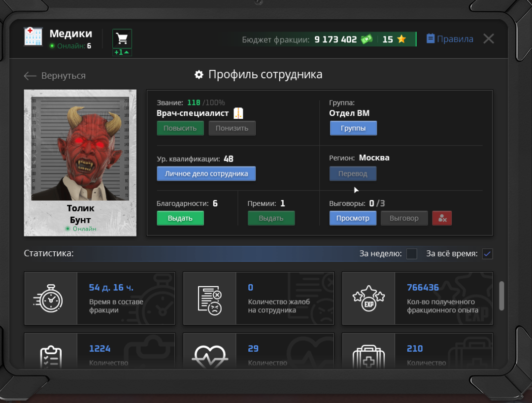Click the red dismiss employee icon

pyautogui.click(x=442, y=218)
